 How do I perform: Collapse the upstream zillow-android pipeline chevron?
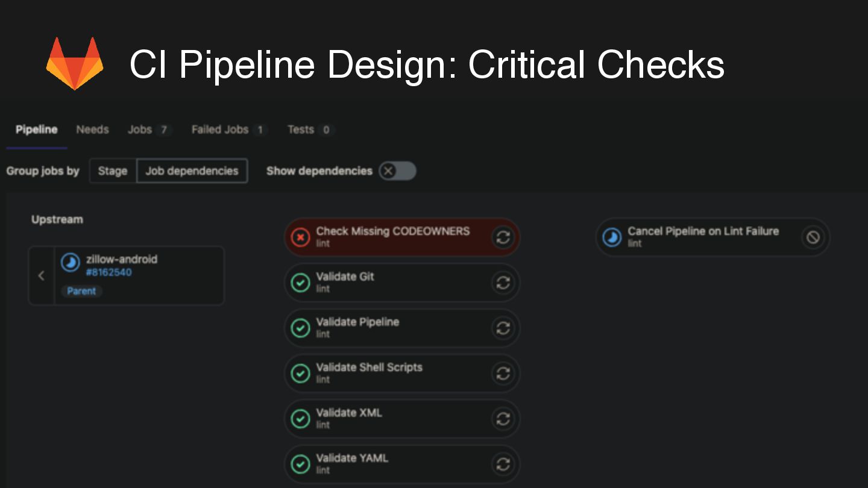[x=41, y=276]
